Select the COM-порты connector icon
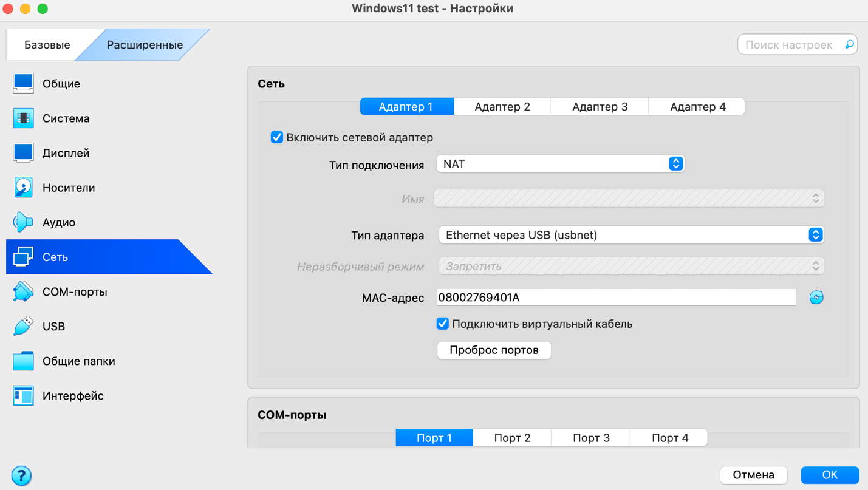The image size is (868, 490). (23, 292)
